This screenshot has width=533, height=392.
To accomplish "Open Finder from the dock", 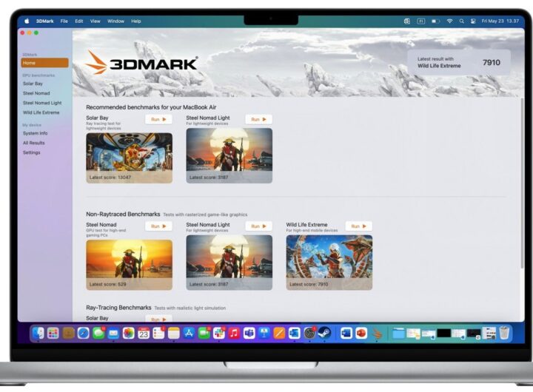I will coord(38,334).
